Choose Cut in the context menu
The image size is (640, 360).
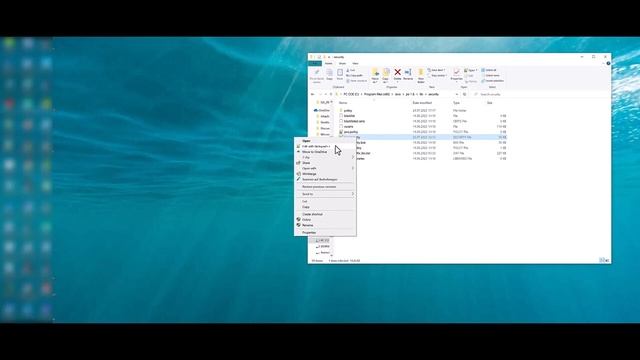325,202
